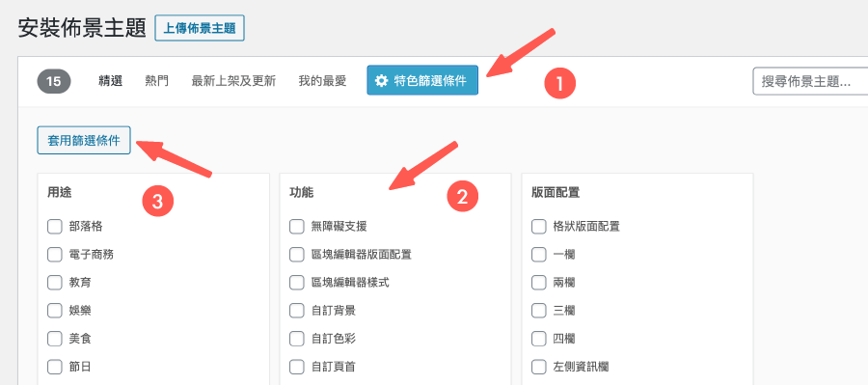Check the 自訂背景 option
Image resolution: width=868 pixels, height=385 pixels.
tap(297, 310)
